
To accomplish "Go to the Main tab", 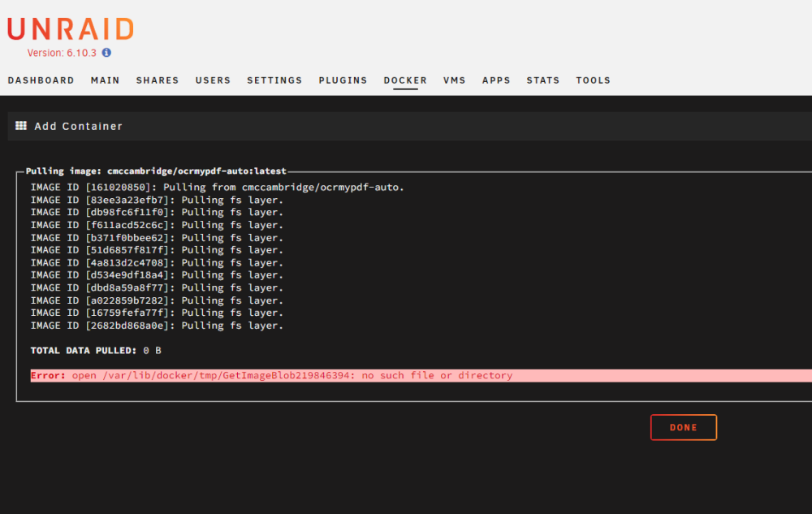I will click(105, 80).
